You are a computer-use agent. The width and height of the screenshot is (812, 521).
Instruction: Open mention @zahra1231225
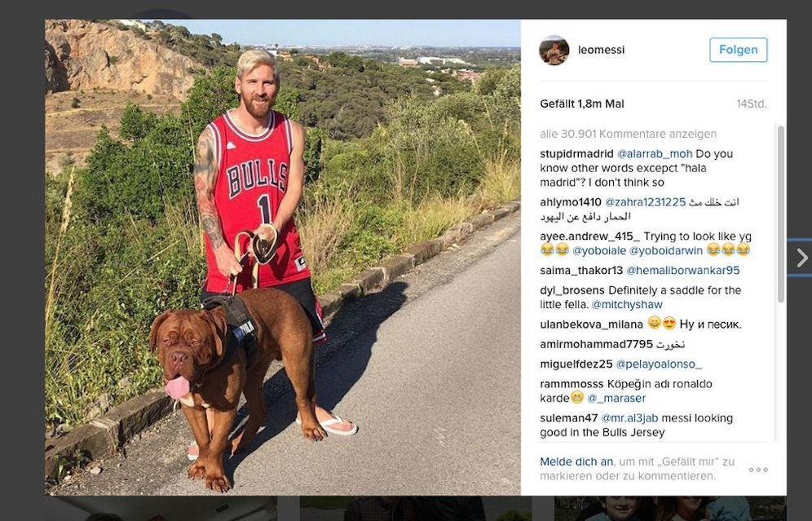point(645,202)
